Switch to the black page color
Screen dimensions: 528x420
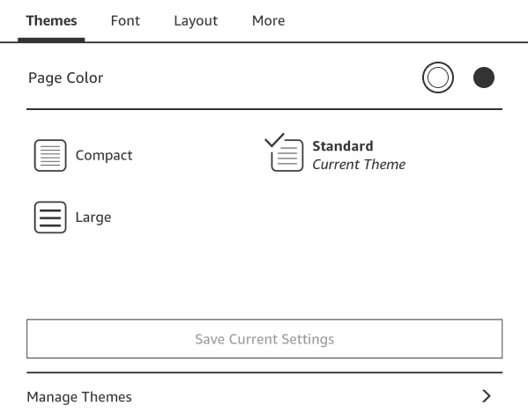point(484,77)
